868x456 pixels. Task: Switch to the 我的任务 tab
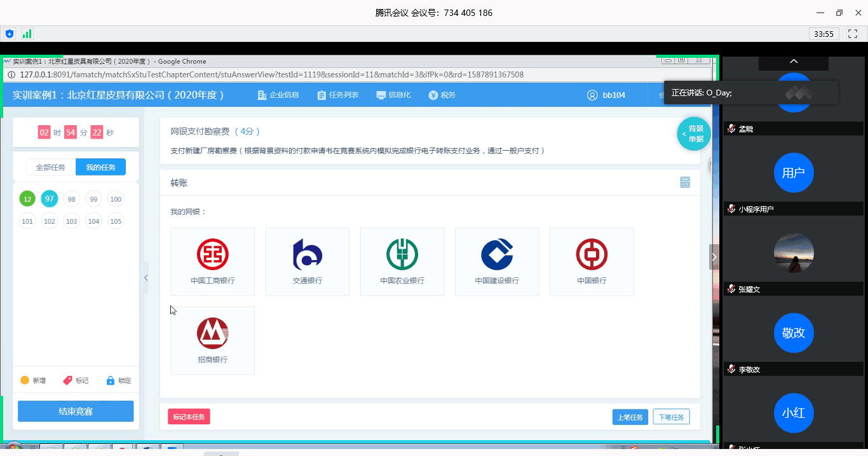(x=100, y=167)
